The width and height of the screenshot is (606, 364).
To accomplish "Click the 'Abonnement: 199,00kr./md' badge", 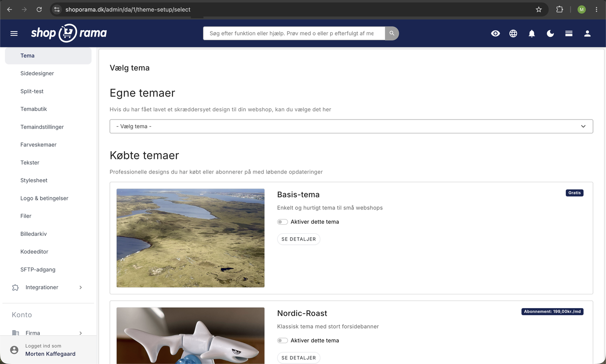I will click(x=552, y=311).
